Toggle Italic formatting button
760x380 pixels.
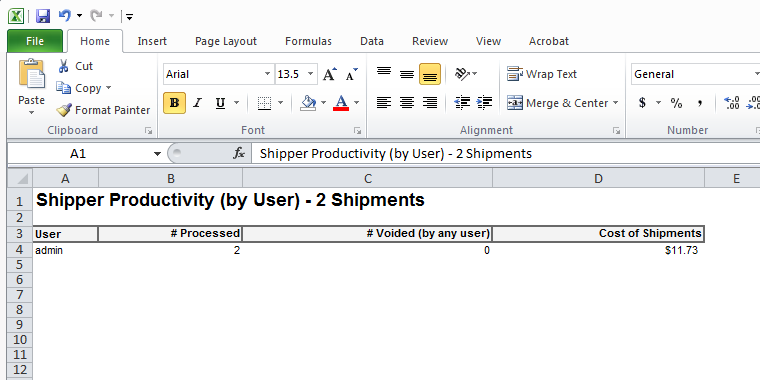[197, 103]
